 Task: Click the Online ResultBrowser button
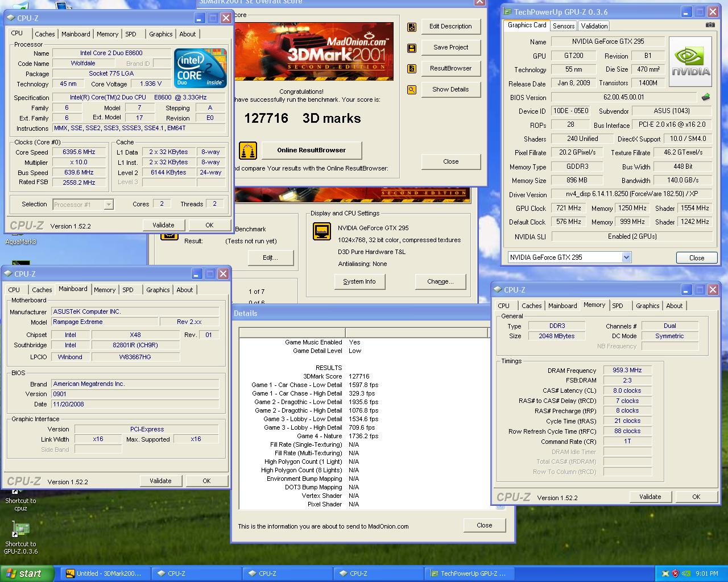pyautogui.click(x=311, y=151)
